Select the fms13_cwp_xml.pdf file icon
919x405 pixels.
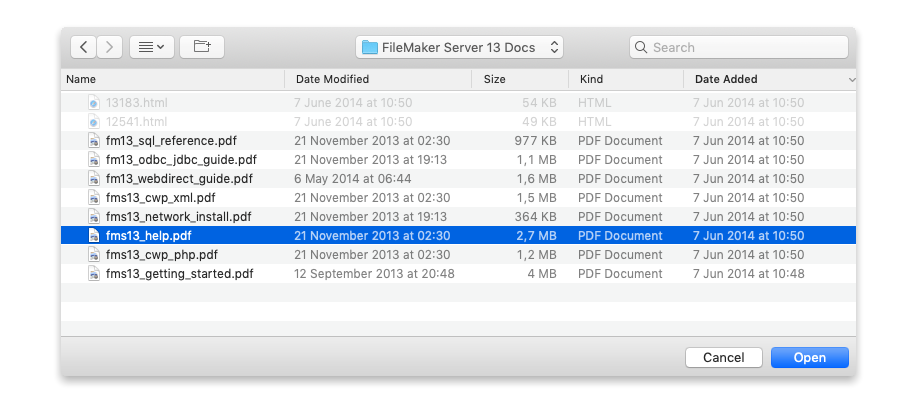click(94, 198)
